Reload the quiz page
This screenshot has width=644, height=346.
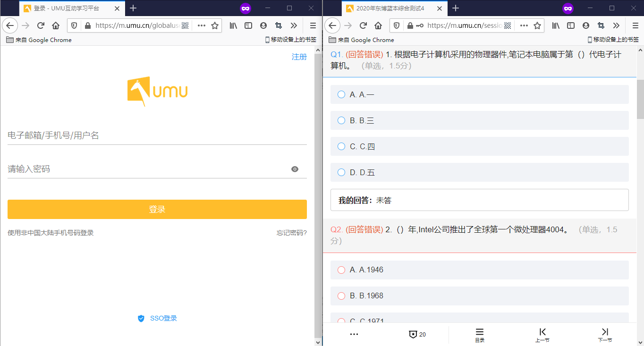[x=363, y=26]
